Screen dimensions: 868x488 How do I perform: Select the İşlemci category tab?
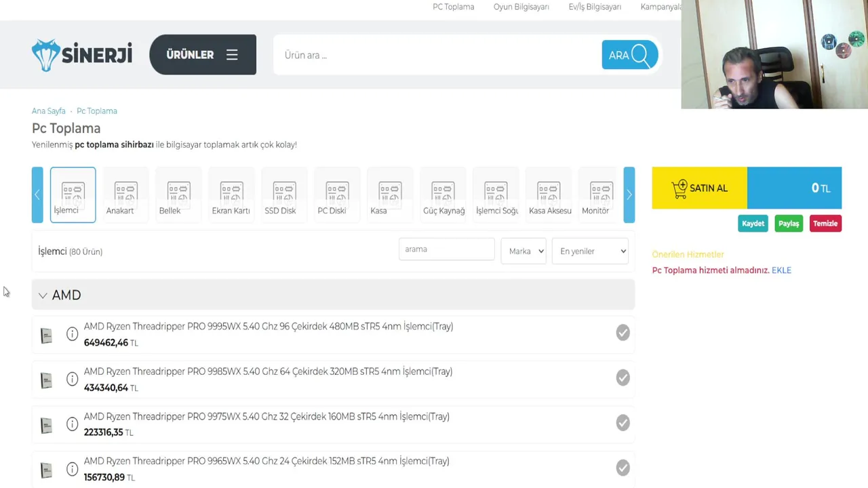tap(73, 195)
